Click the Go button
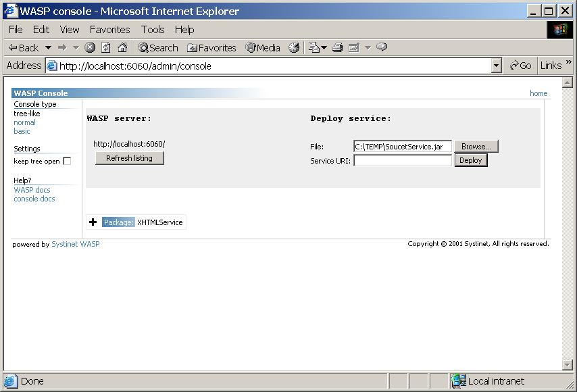 pos(520,66)
